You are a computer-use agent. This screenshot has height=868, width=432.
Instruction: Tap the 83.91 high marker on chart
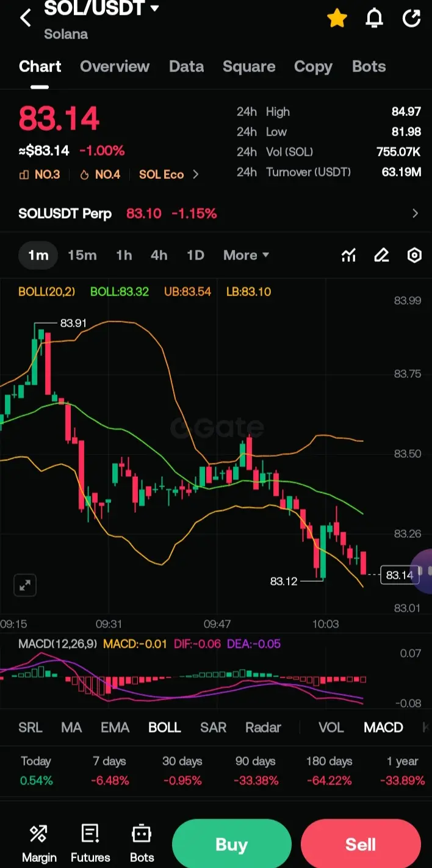coord(73,323)
